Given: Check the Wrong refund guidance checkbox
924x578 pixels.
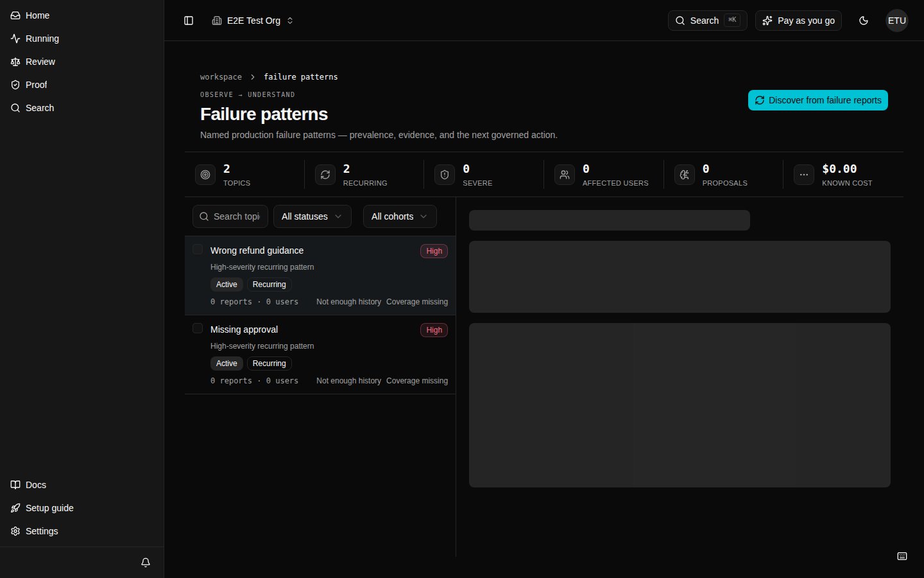Looking at the screenshot, I should tap(198, 249).
